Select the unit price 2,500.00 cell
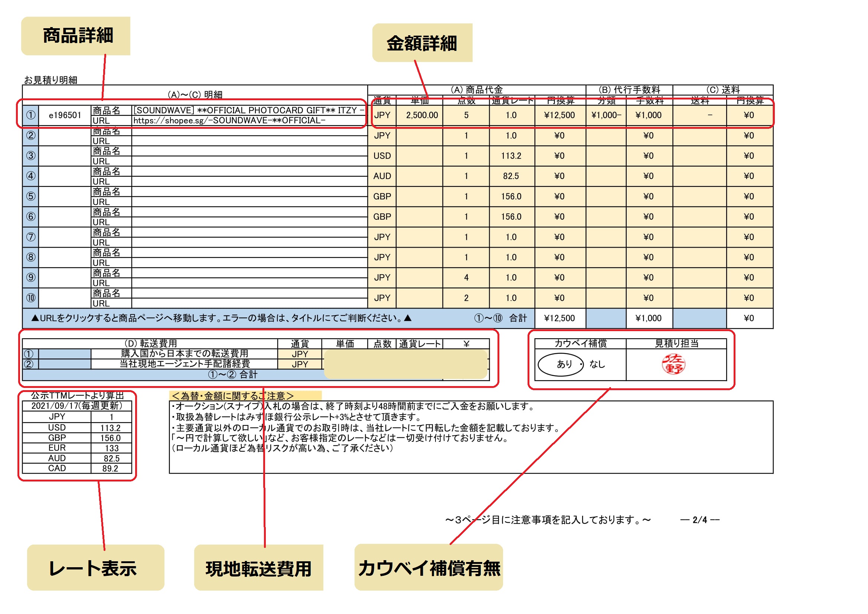 420,115
